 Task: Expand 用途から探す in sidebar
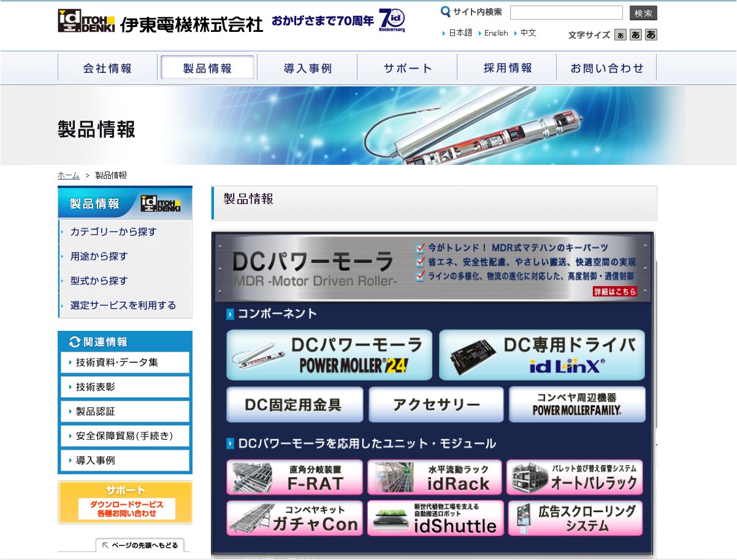point(125,256)
